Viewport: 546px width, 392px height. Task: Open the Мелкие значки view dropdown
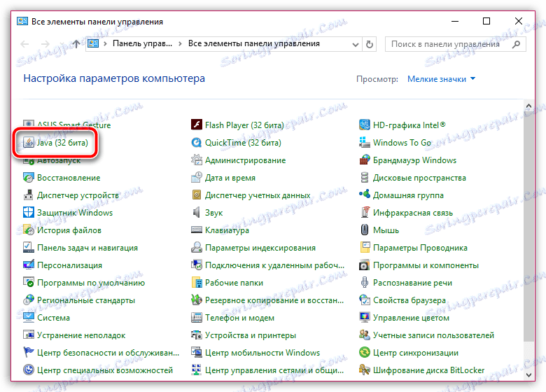pyautogui.click(x=441, y=79)
